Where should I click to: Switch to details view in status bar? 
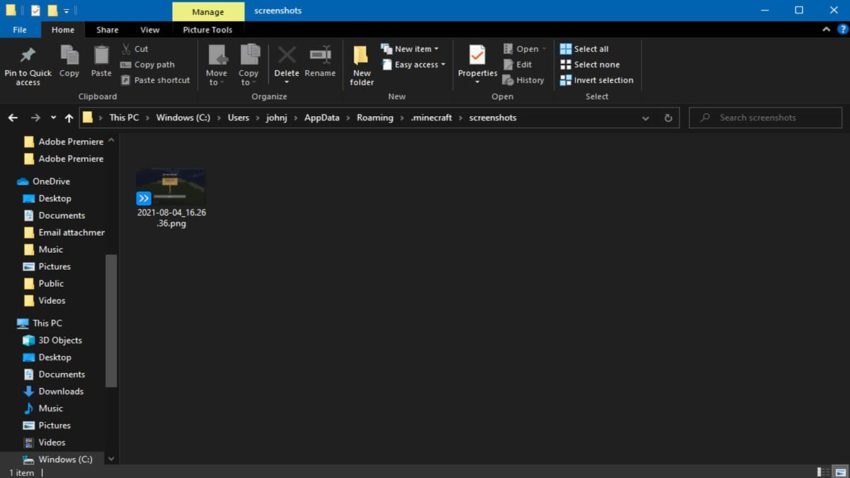tap(822, 471)
